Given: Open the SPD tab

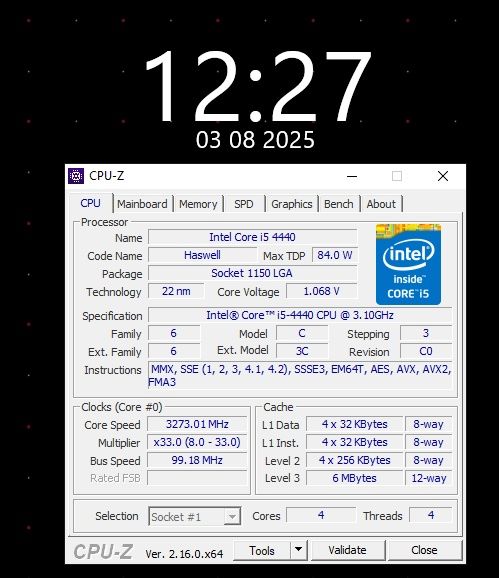Looking at the screenshot, I should tap(244, 204).
